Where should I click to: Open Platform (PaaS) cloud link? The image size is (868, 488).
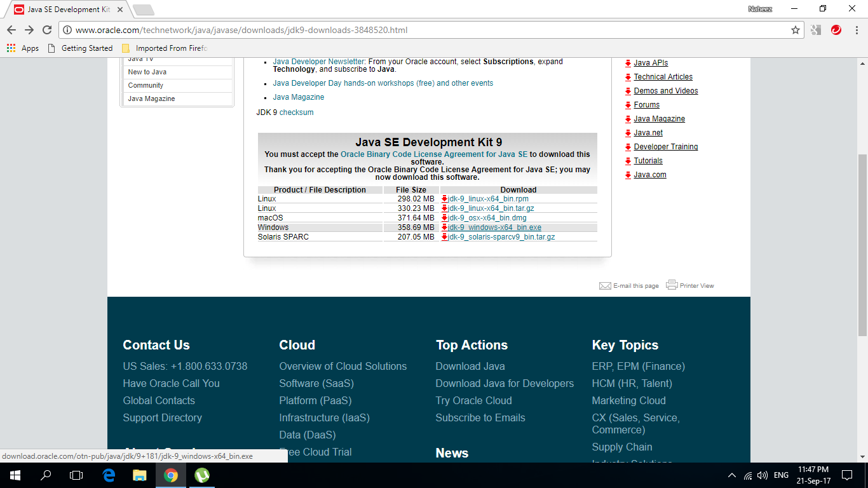pyautogui.click(x=315, y=400)
